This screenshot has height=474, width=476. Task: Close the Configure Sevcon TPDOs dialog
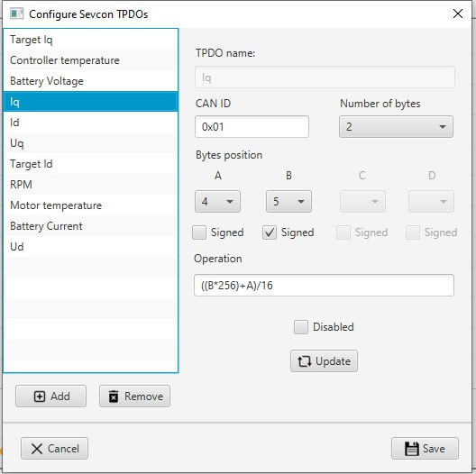click(458, 14)
